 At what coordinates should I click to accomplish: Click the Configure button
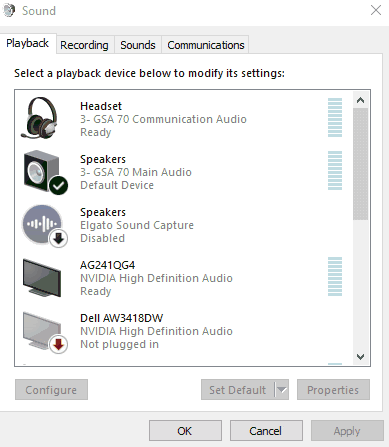[51, 390]
